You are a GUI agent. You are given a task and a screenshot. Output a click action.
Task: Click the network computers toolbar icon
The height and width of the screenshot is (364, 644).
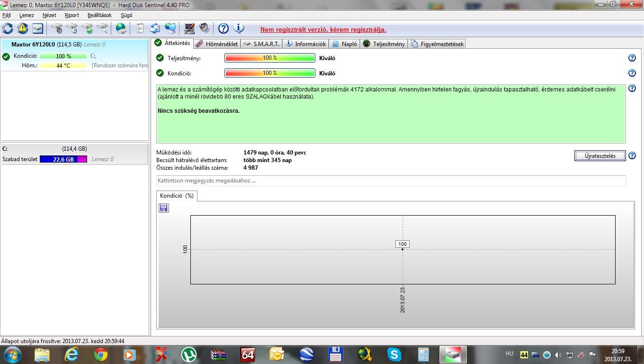point(170,28)
